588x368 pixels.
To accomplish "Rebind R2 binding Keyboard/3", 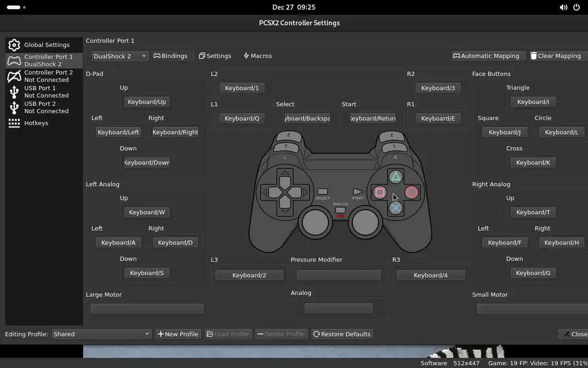I will click(x=438, y=88).
